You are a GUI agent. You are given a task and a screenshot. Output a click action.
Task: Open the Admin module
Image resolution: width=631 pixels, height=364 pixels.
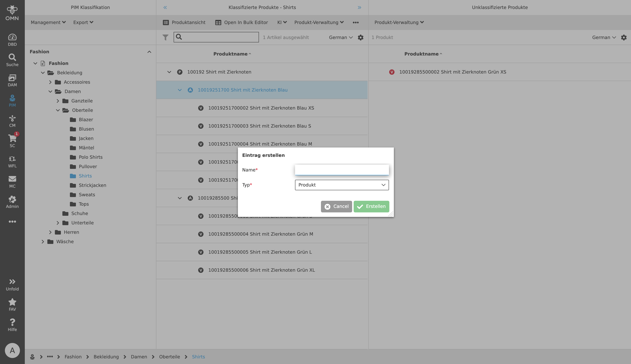(12, 201)
